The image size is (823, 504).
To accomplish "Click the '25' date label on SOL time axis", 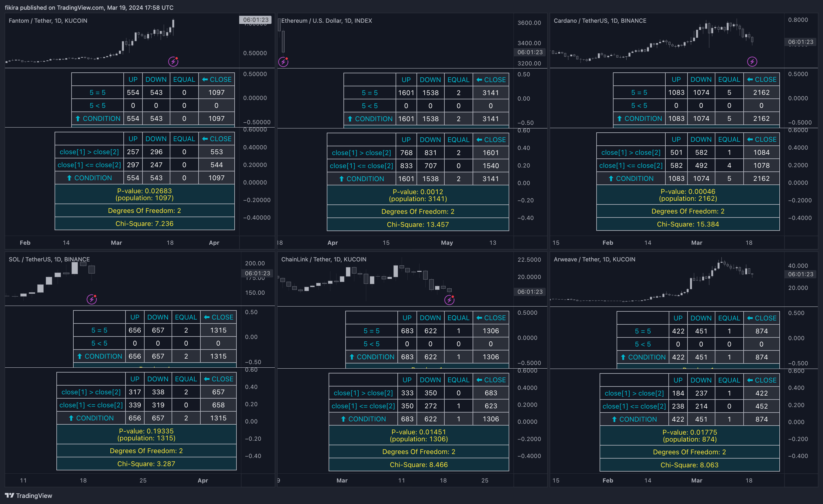I will [142, 480].
